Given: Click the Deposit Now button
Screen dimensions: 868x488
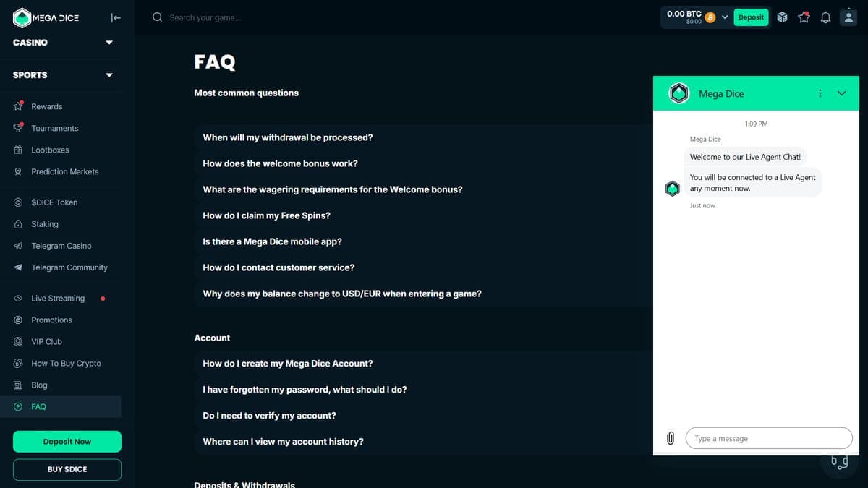Looking at the screenshot, I should [67, 442].
